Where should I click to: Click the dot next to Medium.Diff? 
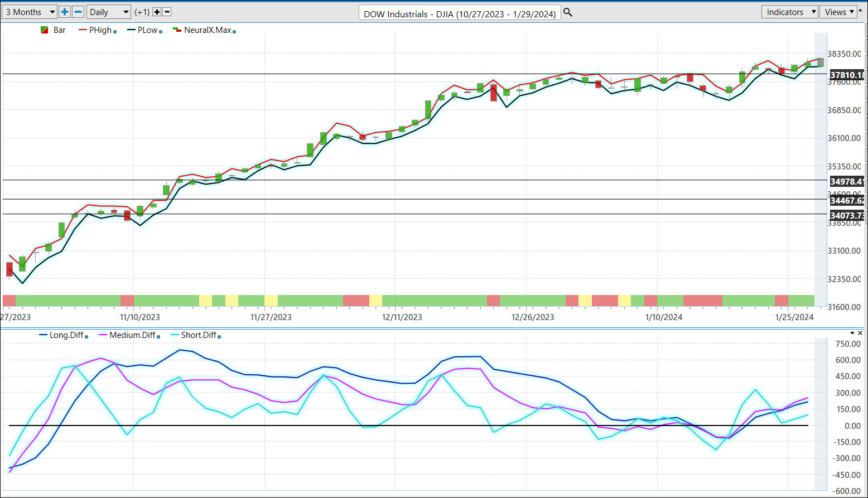click(x=158, y=336)
